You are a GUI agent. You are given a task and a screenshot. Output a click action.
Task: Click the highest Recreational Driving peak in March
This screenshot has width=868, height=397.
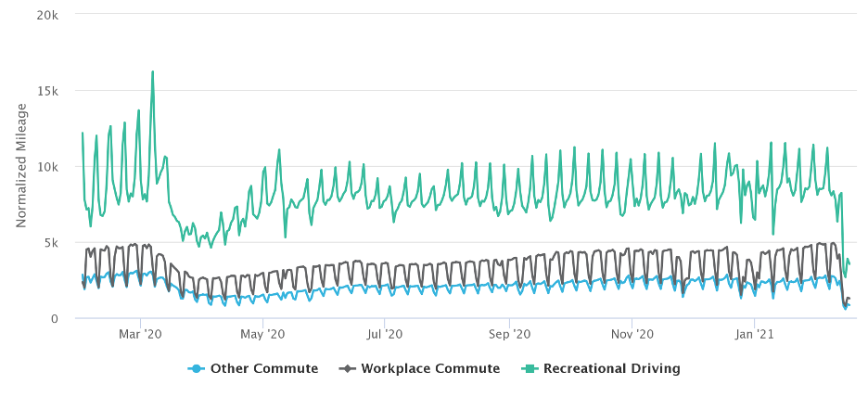[152, 71]
